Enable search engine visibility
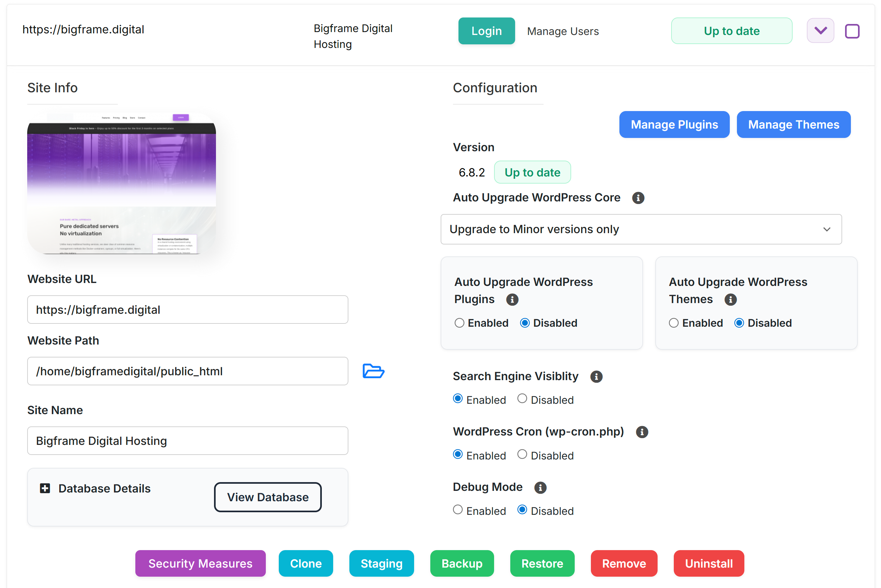 (x=458, y=398)
